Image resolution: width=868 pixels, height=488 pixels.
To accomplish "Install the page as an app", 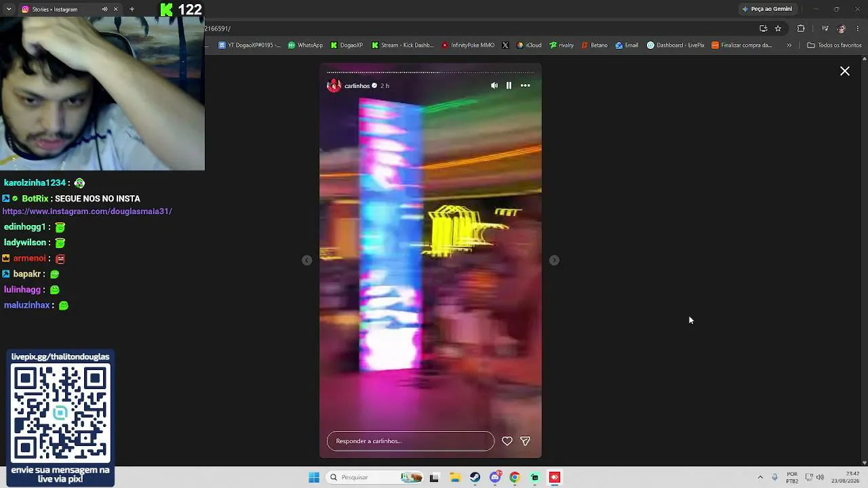I will coord(763,28).
